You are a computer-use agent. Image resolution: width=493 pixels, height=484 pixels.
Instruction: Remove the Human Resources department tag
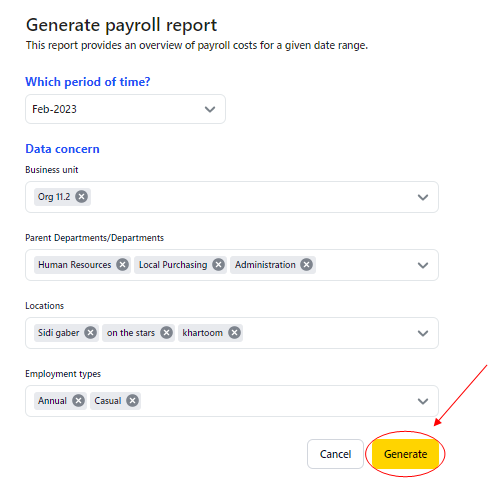(122, 265)
